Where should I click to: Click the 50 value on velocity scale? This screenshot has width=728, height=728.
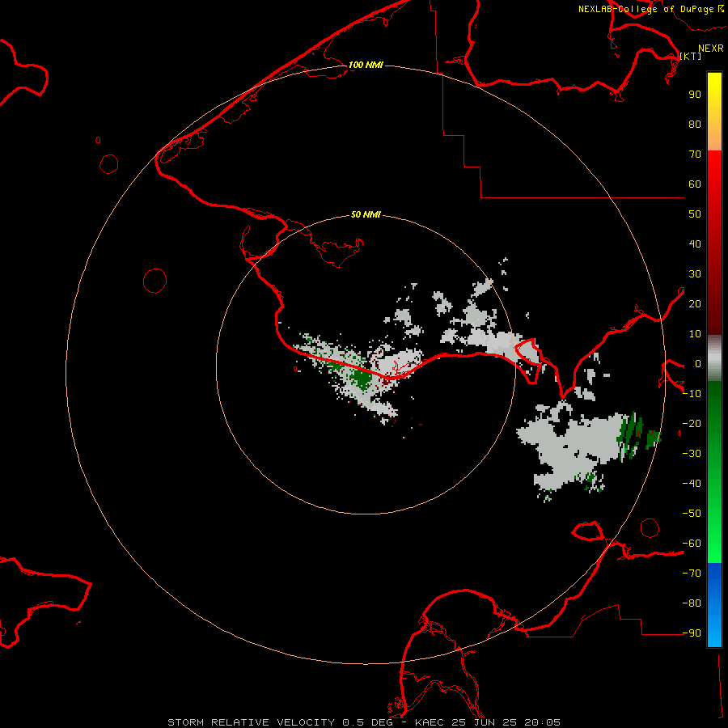[695, 214]
